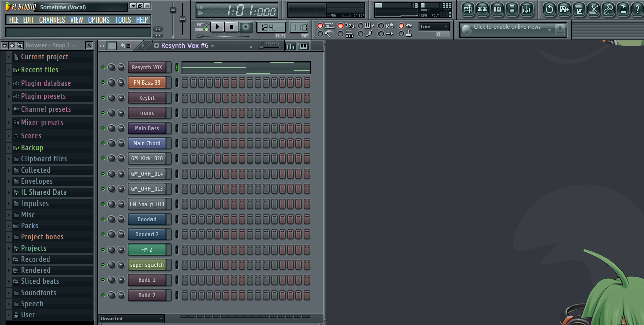The width and height of the screenshot is (644, 325).
Task: Click the volume knob of Main Chord
Action: (121, 143)
